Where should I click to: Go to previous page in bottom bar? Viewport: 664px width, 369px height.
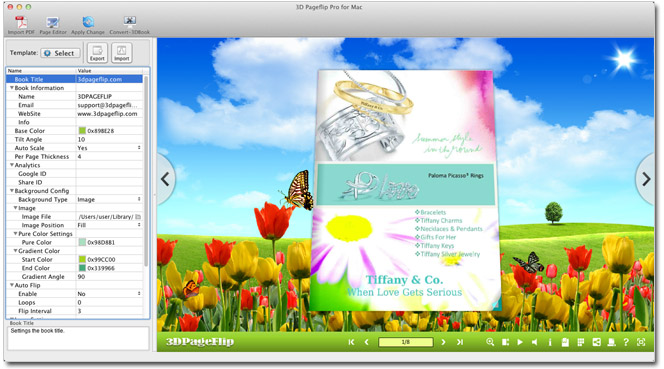367,342
